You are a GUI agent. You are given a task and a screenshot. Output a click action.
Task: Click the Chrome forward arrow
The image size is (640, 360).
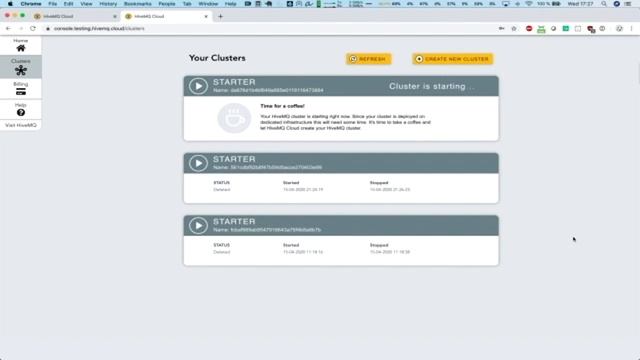pyautogui.click(x=21, y=29)
